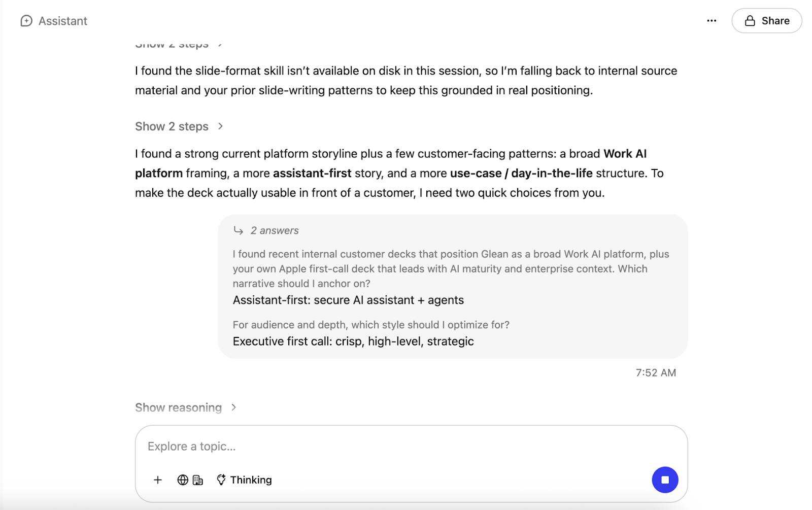Viewport: 812px width, 510px height.
Task: Open the more options ellipsis menu
Action: [x=712, y=20]
